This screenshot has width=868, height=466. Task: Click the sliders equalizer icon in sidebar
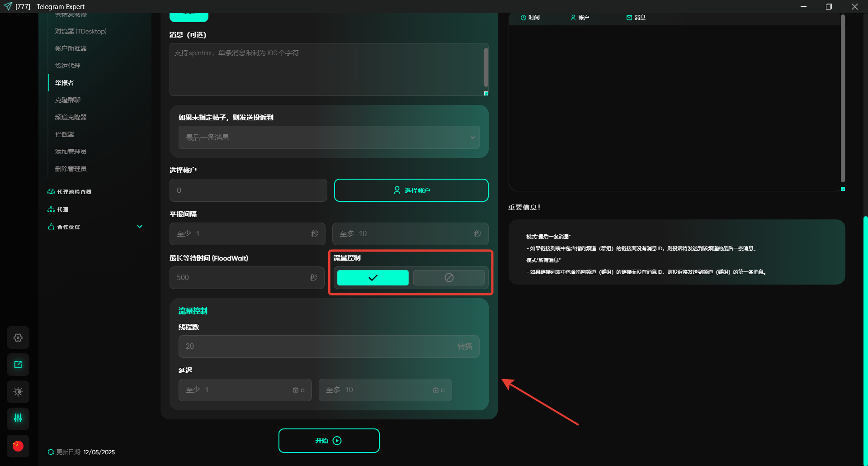click(x=18, y=418)
